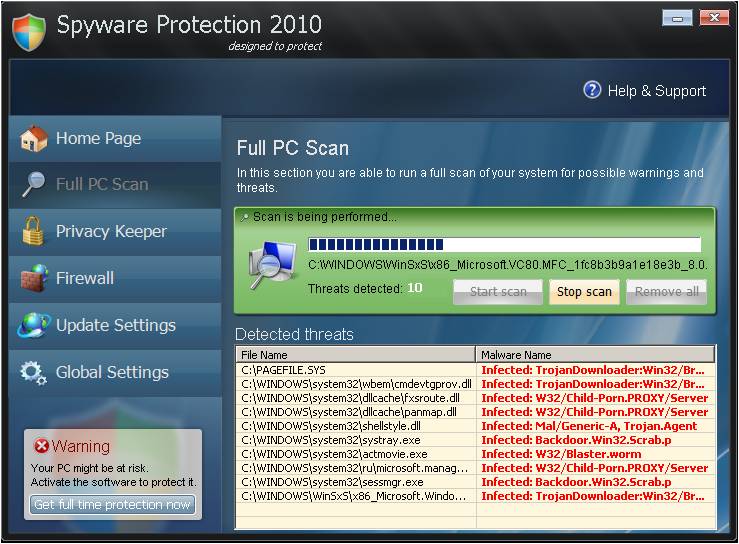Open Update Settings section
Viewport: 739px width, 544px height.
click(x=115, y=325)
